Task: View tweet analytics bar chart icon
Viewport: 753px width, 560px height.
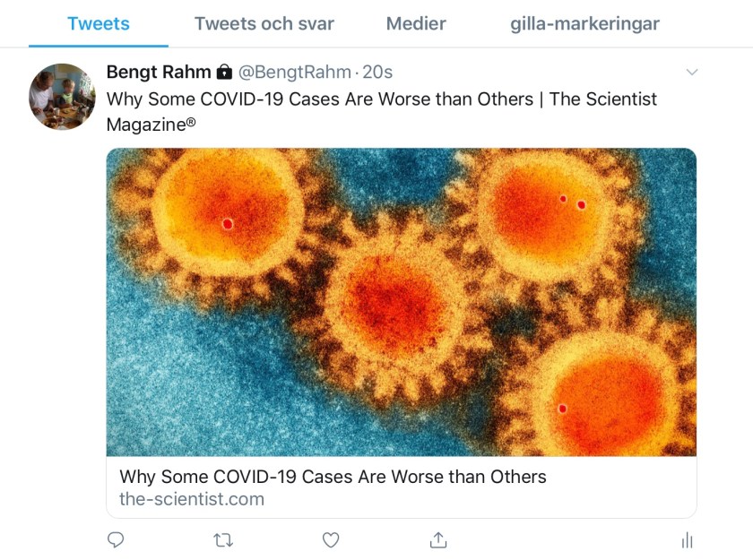Action: click(687, 539)
